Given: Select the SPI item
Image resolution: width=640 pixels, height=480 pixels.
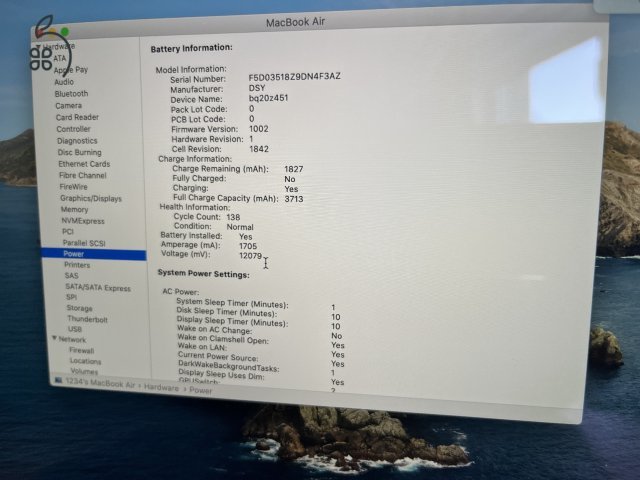Looking at the screenshot, I should (x=71, y=298).
